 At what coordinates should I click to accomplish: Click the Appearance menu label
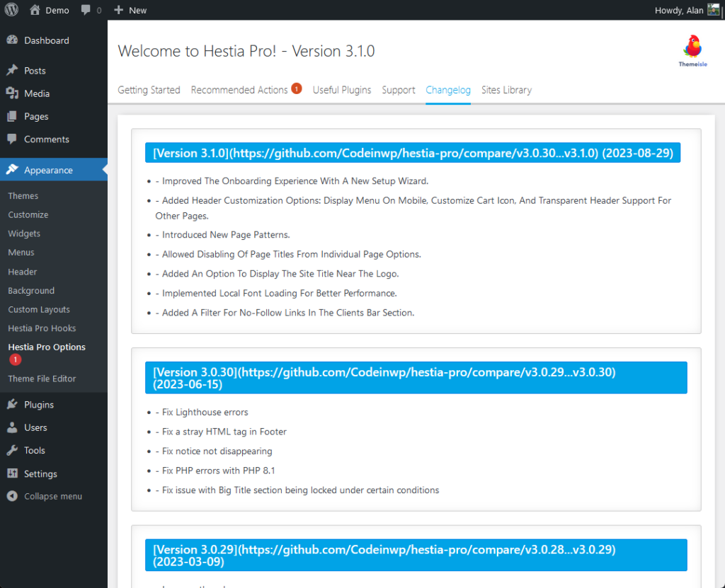48,170
